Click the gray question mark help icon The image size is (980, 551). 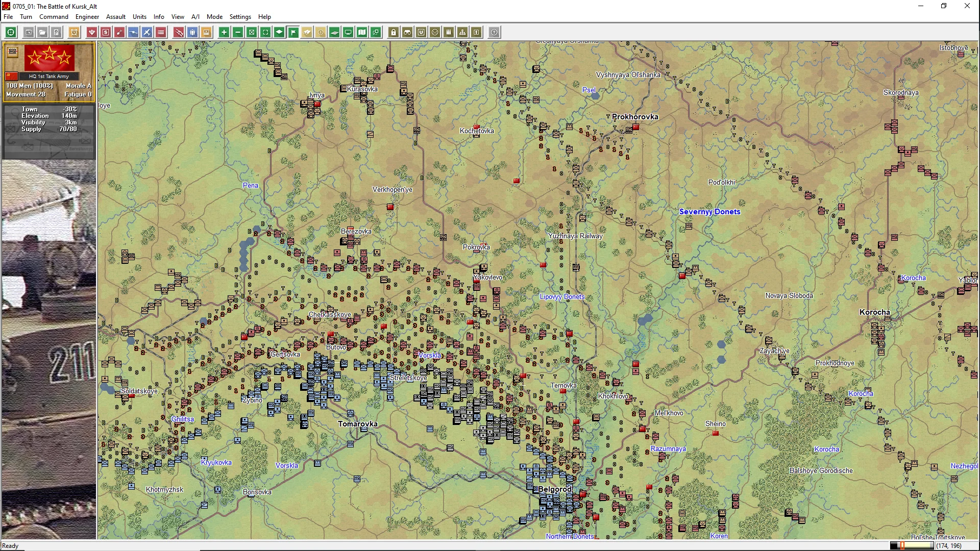coord(494,32)
